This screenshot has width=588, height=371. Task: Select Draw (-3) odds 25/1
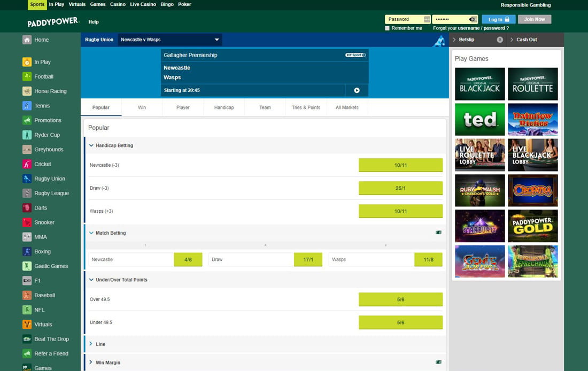point(400,188)
